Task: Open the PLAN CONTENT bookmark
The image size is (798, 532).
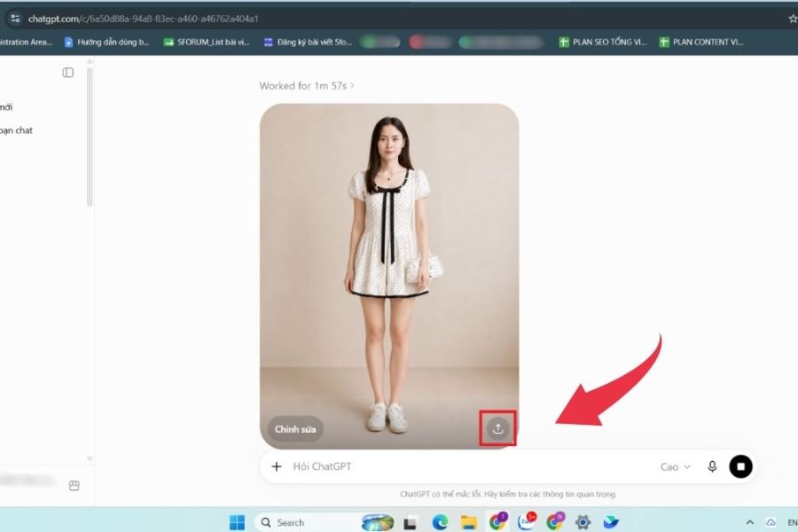Action: click(x=701, y=43)
